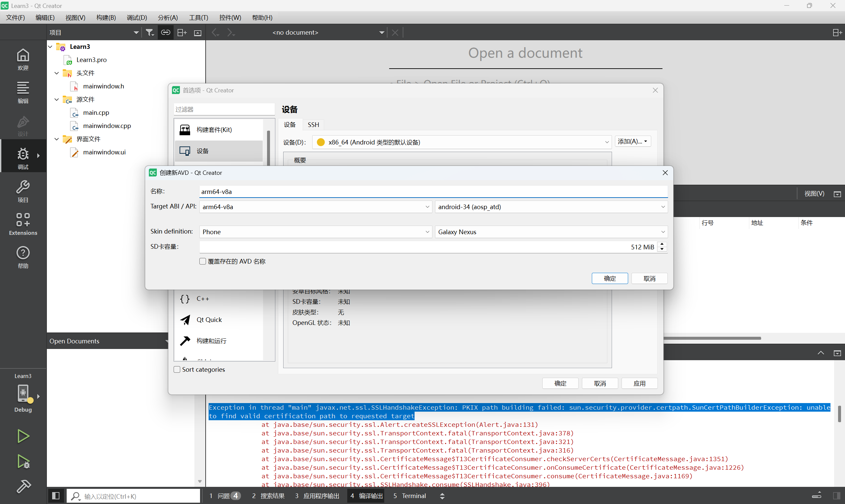Click 应用 apply in preferences dialog
The height and width of the screenshot is (504, 845).
(639, 383)
